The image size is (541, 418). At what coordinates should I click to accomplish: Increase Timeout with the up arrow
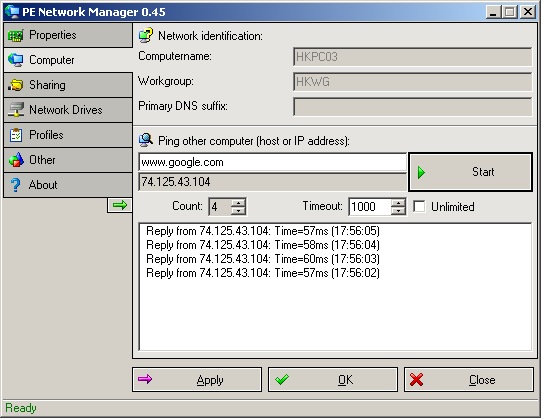coord(398,203)
